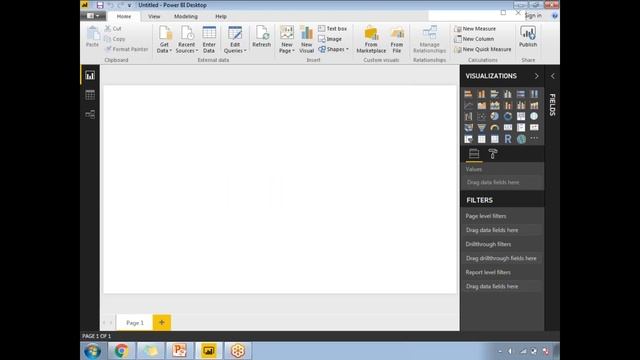Select the Pie chart visual

click(495, 117)
